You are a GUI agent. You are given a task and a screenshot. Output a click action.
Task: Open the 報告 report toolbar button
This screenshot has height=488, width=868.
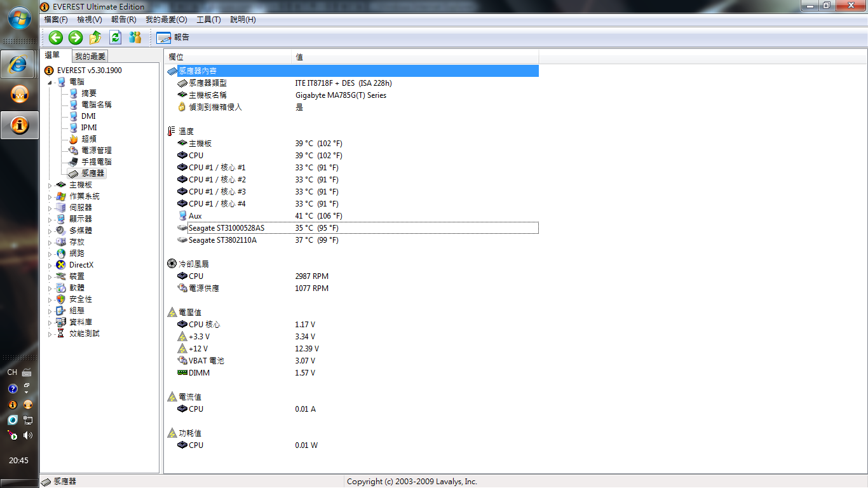(173, 37)
